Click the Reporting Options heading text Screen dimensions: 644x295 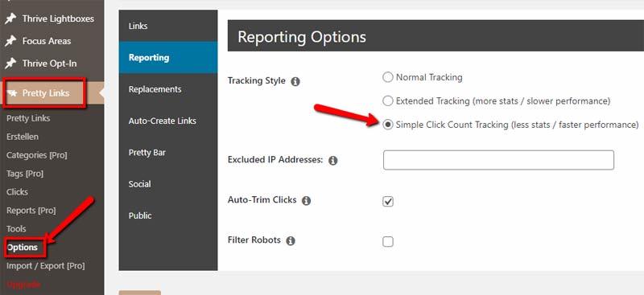click(302, 37)
